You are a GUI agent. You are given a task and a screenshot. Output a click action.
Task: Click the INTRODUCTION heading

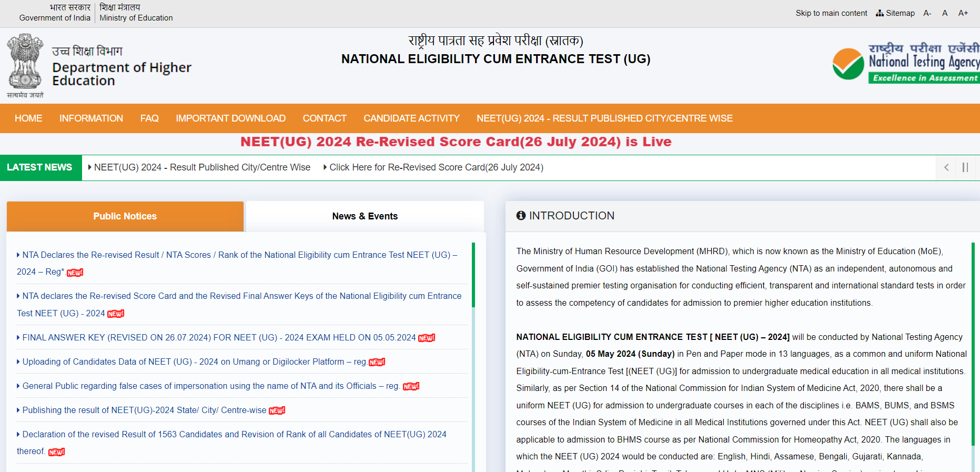pyautogui.click(x=572, y=216)
